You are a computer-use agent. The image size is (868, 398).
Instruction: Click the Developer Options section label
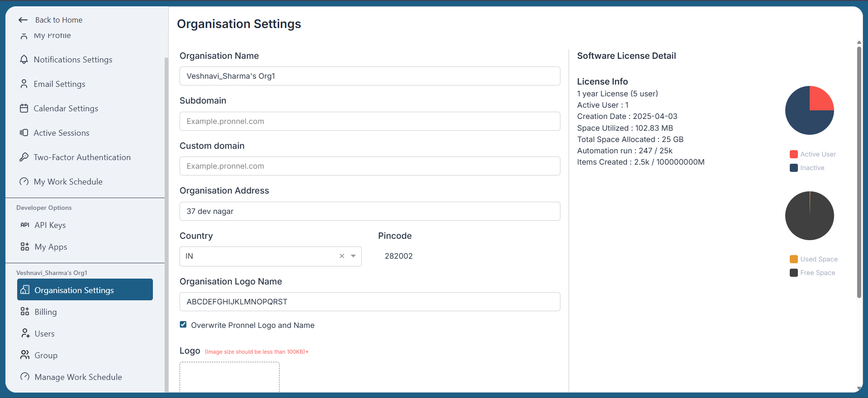click(44, 208)
